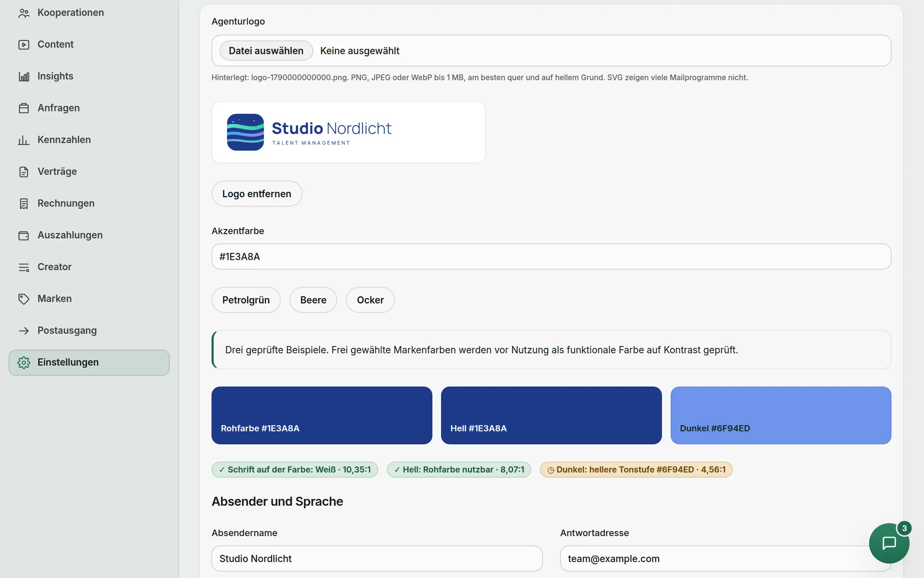Choose the Beere color preset

313,300
